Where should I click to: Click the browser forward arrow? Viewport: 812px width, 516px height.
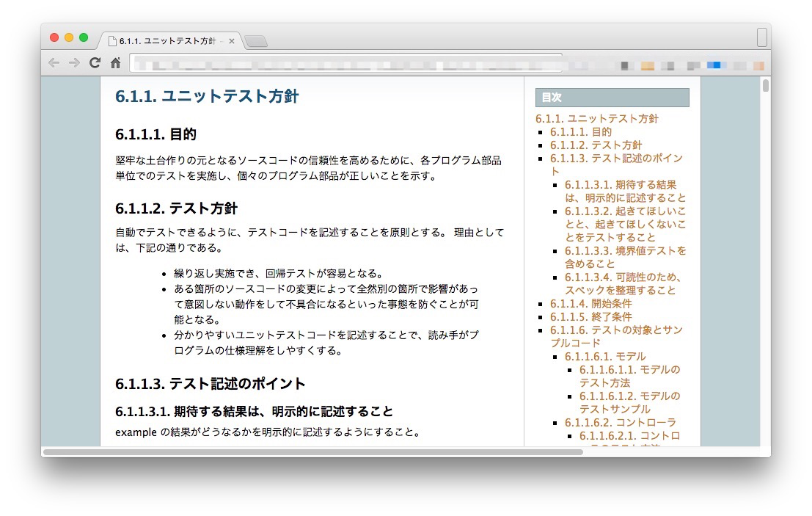tap(74, 63)
